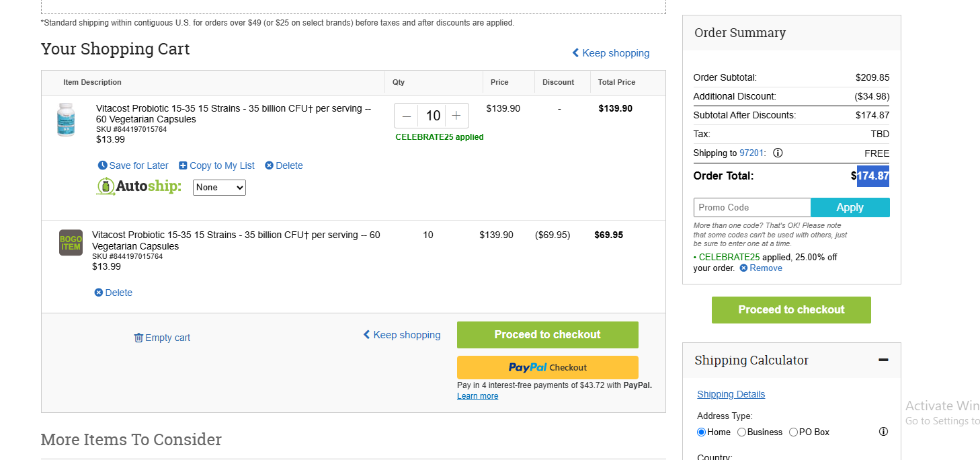The height and width of the screenshot is (460, 980).
Task: Click the Discount column header
Action: pyautogui.click(x=559, y=82)
